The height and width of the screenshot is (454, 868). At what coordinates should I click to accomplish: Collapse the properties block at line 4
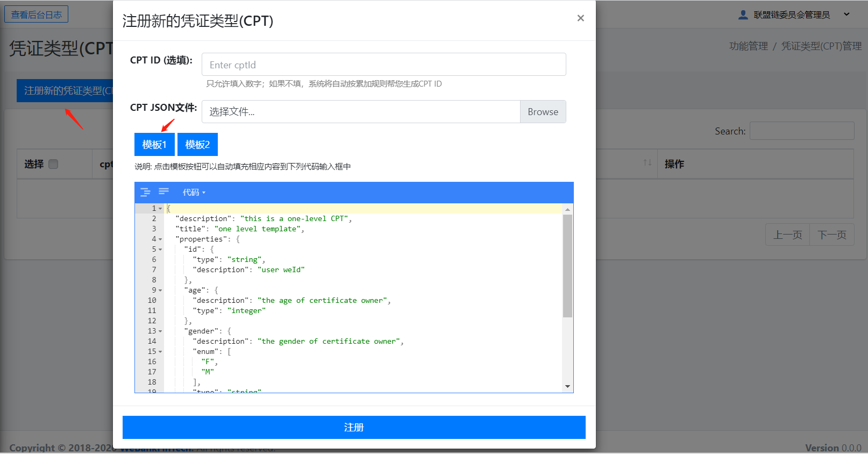[x=160, y=239]
